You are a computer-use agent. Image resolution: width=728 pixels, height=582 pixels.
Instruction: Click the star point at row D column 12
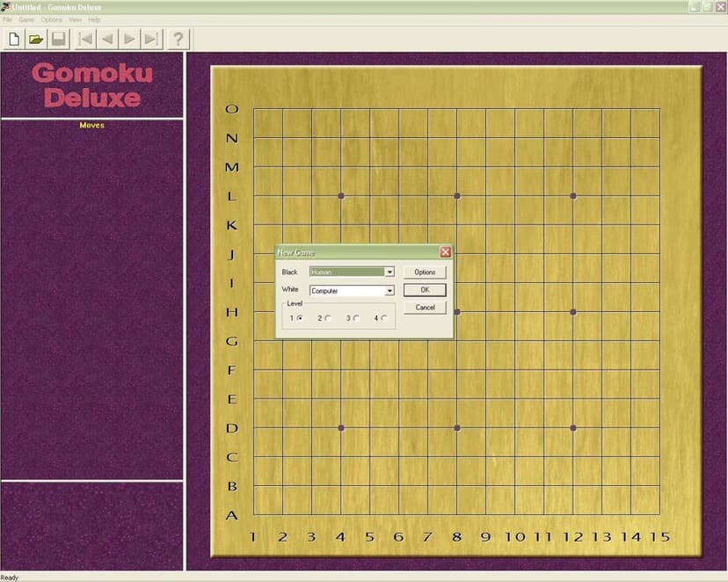pyautogui.click(x=573, y=428)
